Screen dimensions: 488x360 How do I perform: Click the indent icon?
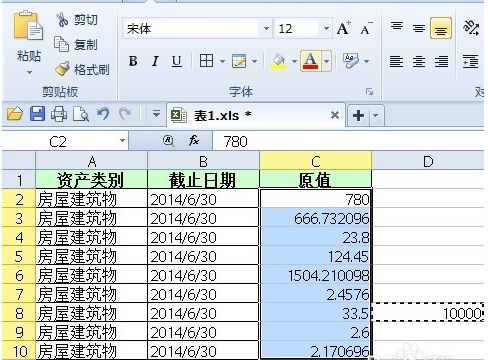[x=470, y=61]
